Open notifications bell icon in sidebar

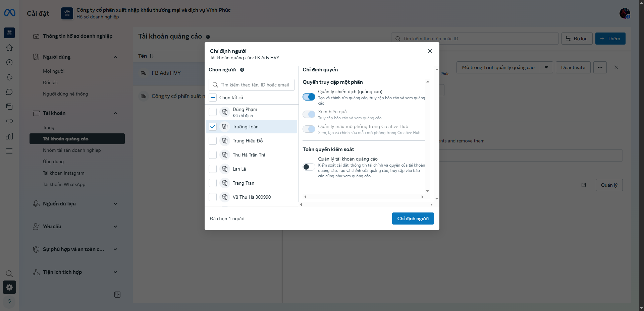pos(9,77)
